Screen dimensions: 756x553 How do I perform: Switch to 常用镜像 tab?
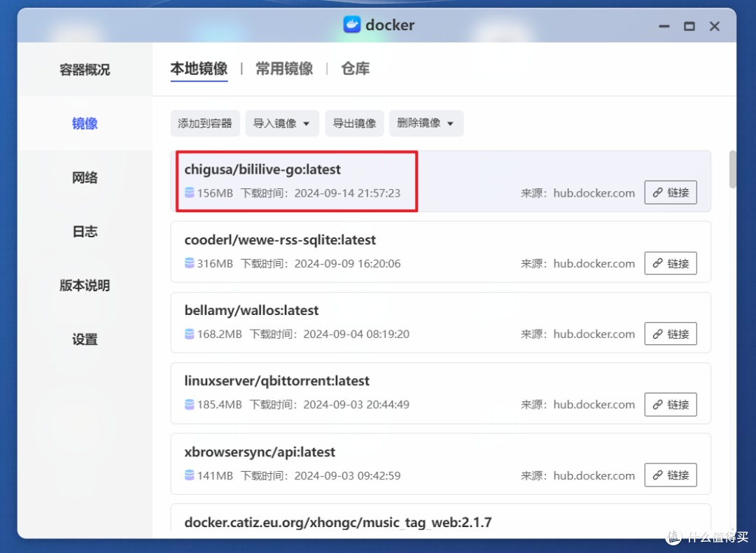(284, 69)
